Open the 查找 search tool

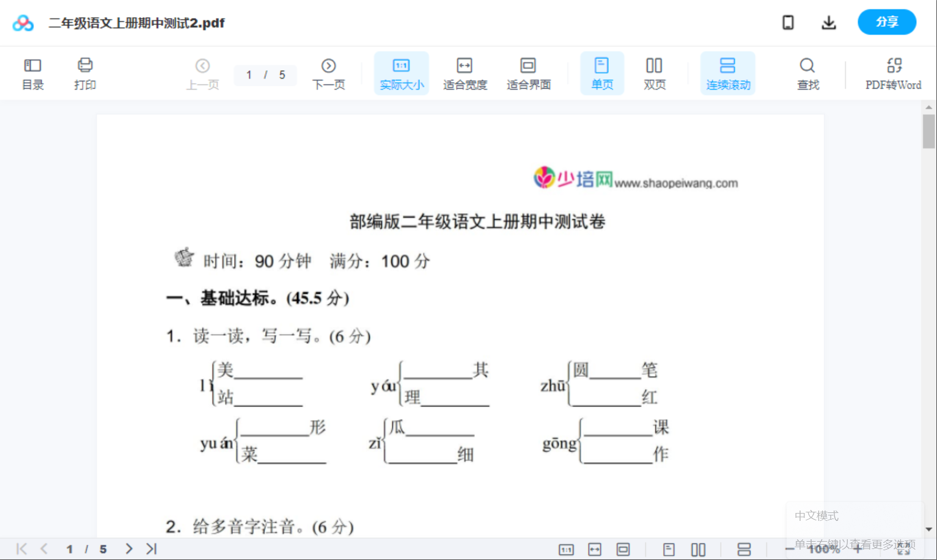(807, 73)
